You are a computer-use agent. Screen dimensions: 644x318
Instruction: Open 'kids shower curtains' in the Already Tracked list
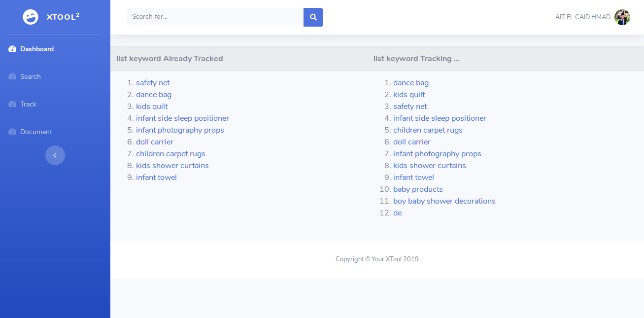pos(172,166)
